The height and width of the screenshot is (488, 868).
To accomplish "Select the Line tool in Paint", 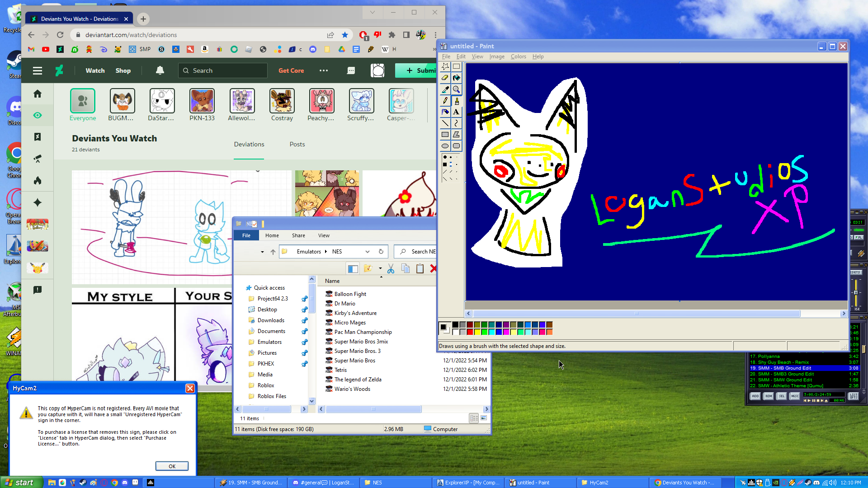I will pos(445,123).
